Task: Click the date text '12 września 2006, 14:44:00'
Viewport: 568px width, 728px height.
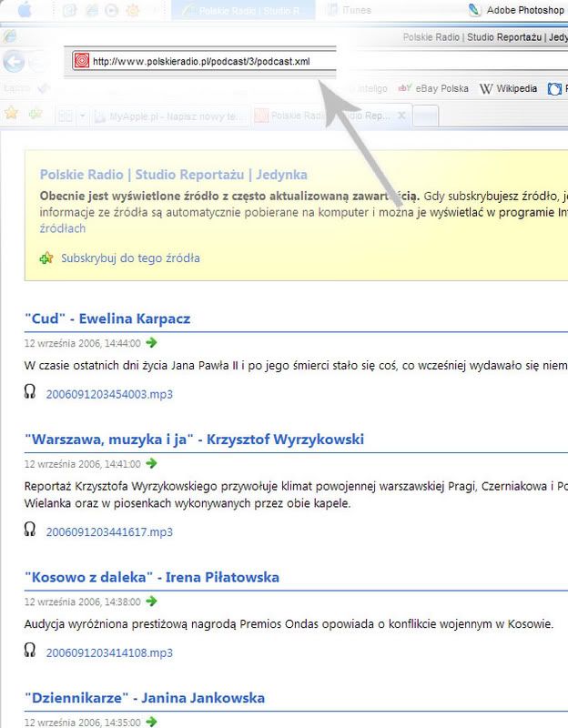Action: point(82,343)
